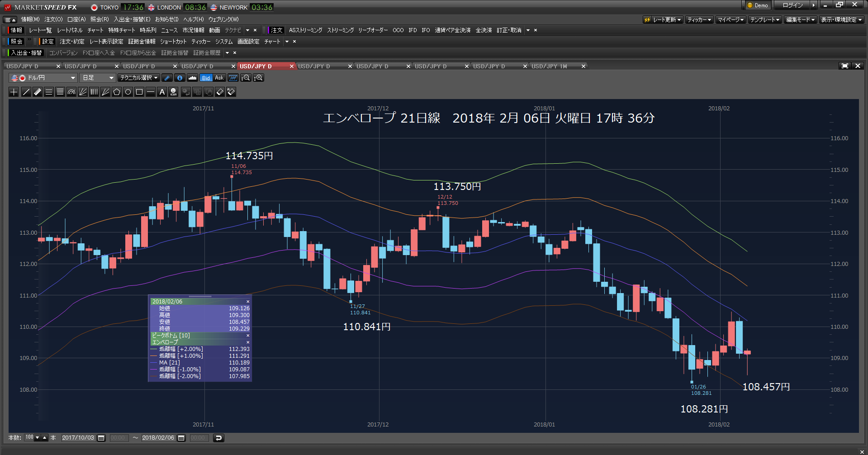
Task: Click the vertical zoom out magnifier
Action: coord(246,78)
